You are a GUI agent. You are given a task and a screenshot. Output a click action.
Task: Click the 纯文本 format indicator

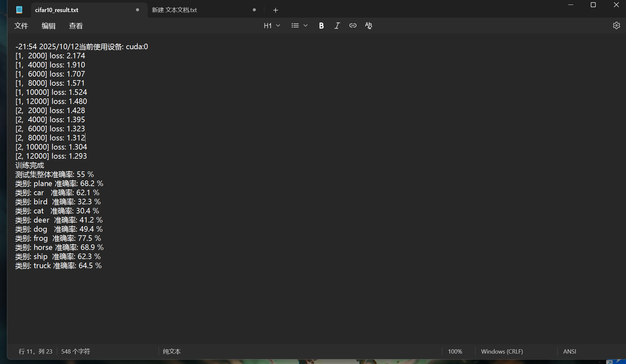[x=172, y=352]
